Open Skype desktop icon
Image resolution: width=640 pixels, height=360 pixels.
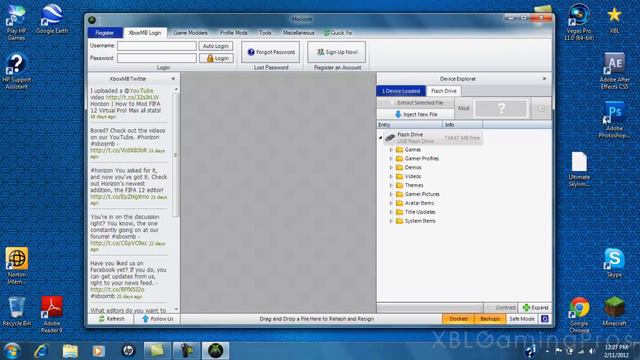[x=615, y=263]
